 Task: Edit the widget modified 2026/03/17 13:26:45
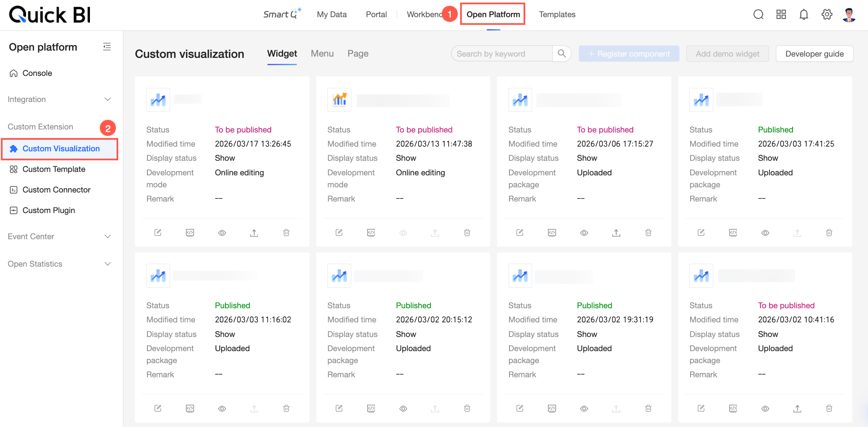158,232
